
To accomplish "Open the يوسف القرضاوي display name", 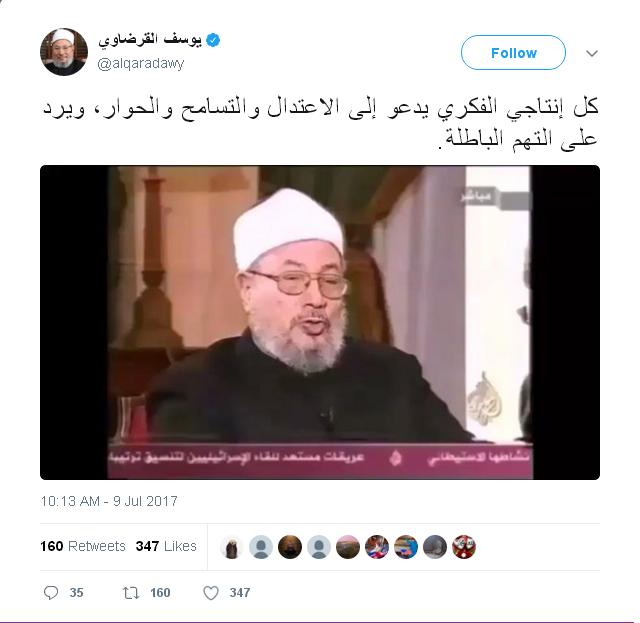I will [x=150, y=40].
